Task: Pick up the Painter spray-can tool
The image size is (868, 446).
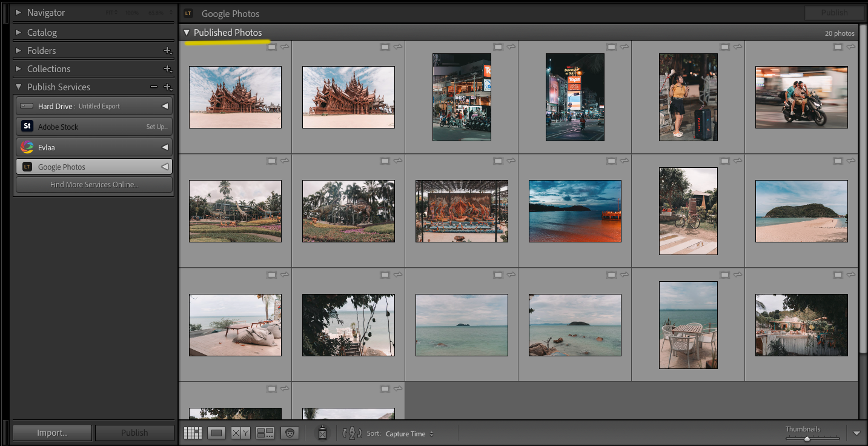Action: coord(322,433)
